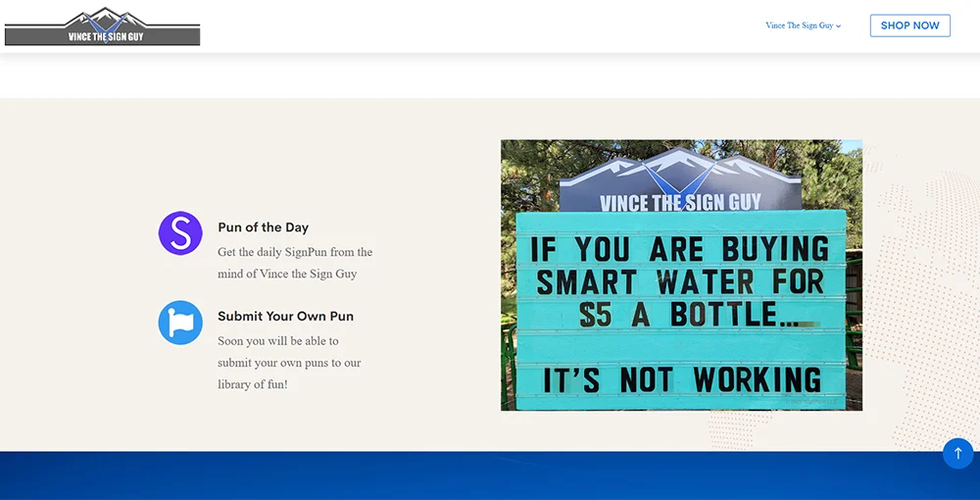Screen dimensions: 980x500
Task: Click the Vince The Sign Guy logo
Action: click(x=103, y=26)
